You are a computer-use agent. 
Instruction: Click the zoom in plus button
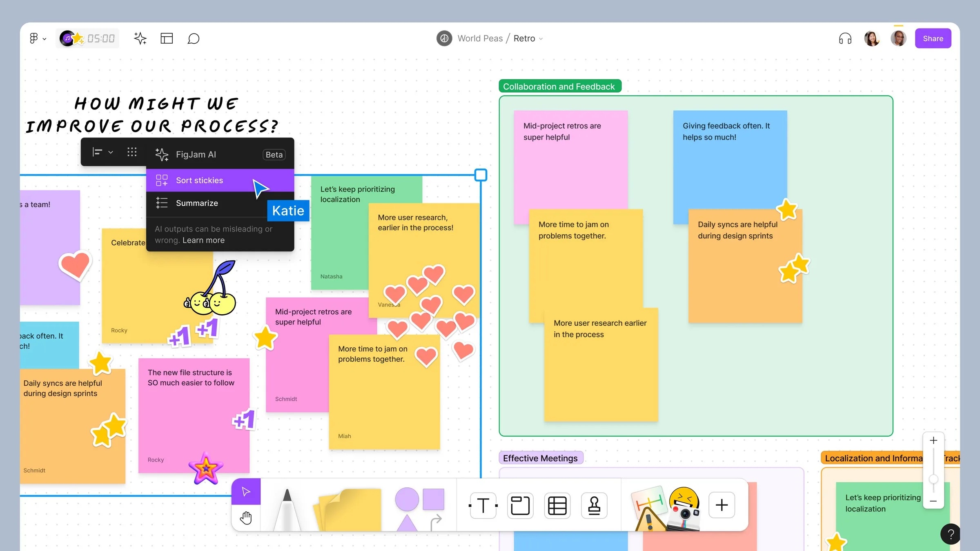point(934,441)
